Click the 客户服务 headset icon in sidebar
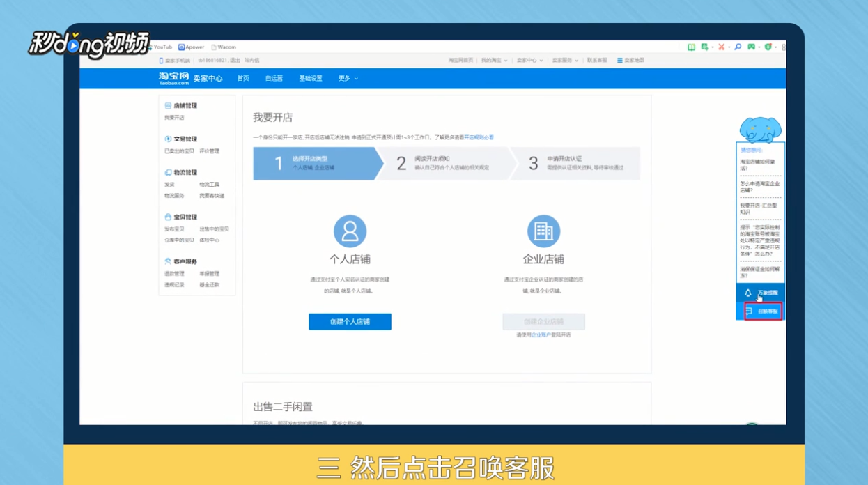This screenshot has height=485, width=868. coord(168,262)
